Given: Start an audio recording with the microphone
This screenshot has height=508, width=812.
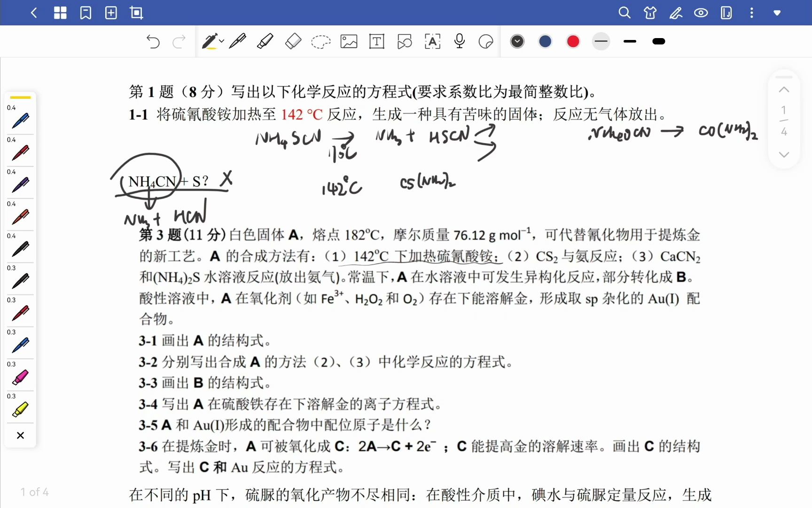Looking at the screenshot, I should click(x=459, y=41).
